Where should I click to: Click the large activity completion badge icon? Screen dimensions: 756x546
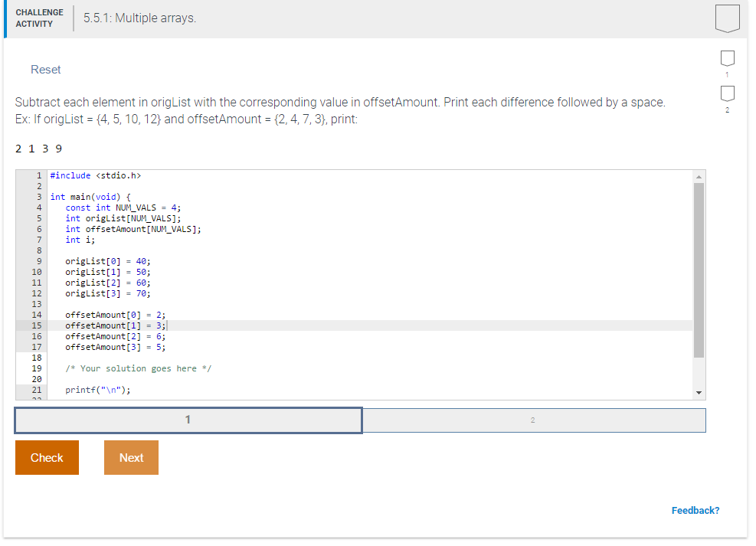(x=727, y=18)
